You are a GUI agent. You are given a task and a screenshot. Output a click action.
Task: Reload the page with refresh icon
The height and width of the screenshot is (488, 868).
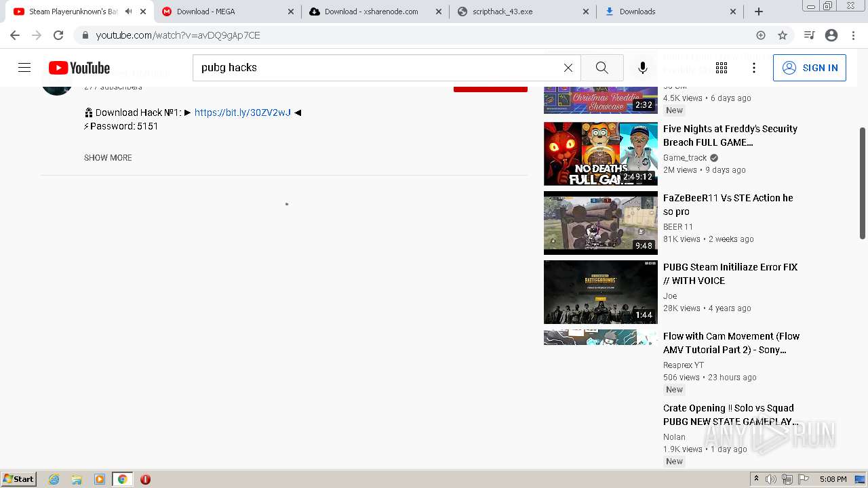point(58,35)
